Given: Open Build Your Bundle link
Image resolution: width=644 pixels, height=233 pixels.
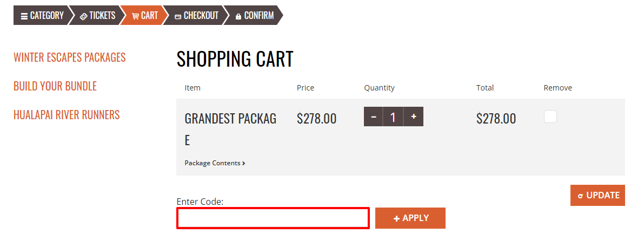Looking at the screenshot, I should click(x=55, y=86).
